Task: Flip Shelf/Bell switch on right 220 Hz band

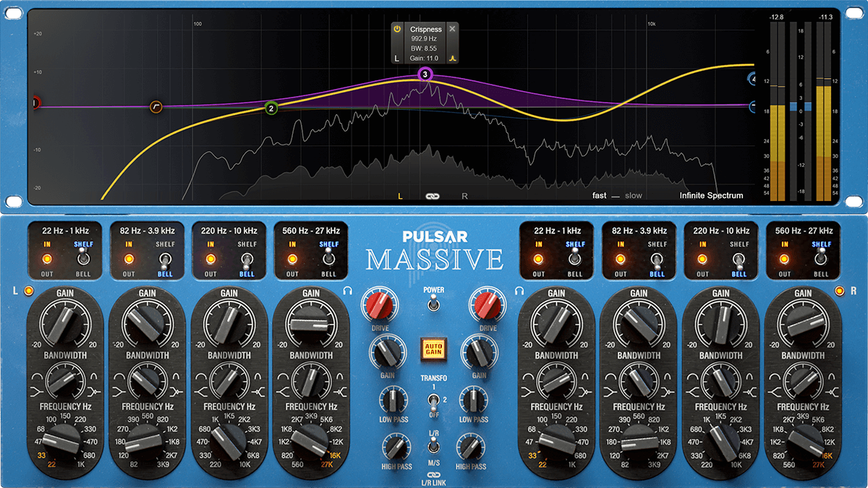Action: [x=739, y=260]
